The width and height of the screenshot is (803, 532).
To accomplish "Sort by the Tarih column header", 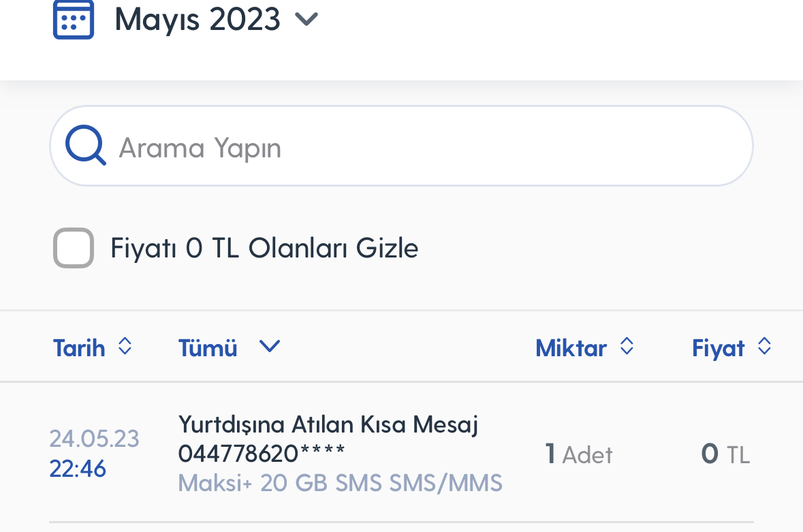I will (x=79, y=348).
